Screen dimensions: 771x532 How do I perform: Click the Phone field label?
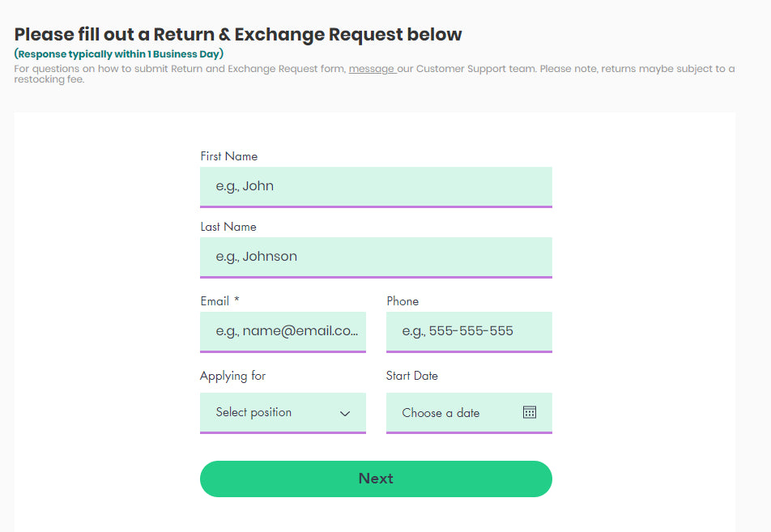403,301
